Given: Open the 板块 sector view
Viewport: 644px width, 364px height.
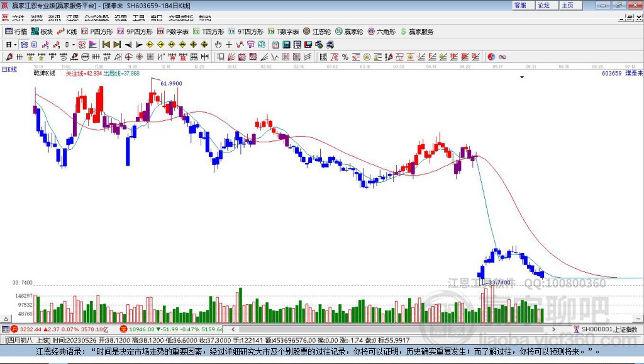Looking at the screenshot, I should 42,31.
